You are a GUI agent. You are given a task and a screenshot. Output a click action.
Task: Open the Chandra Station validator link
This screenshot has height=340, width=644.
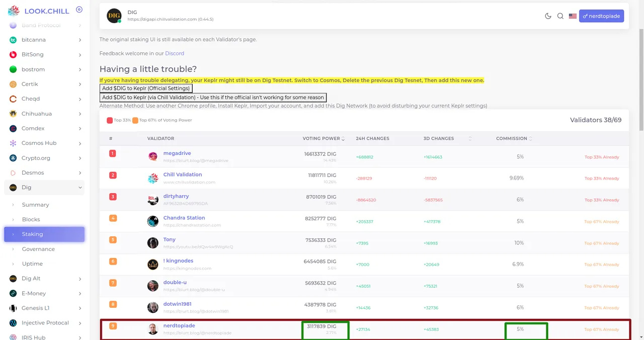pyautogui.click(x=184, y=218)
